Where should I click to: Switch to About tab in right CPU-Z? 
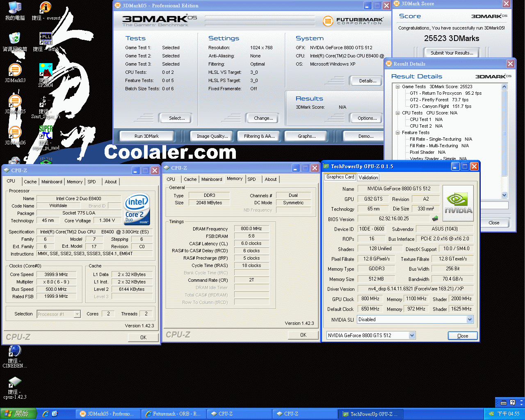(x=271, y=179)
